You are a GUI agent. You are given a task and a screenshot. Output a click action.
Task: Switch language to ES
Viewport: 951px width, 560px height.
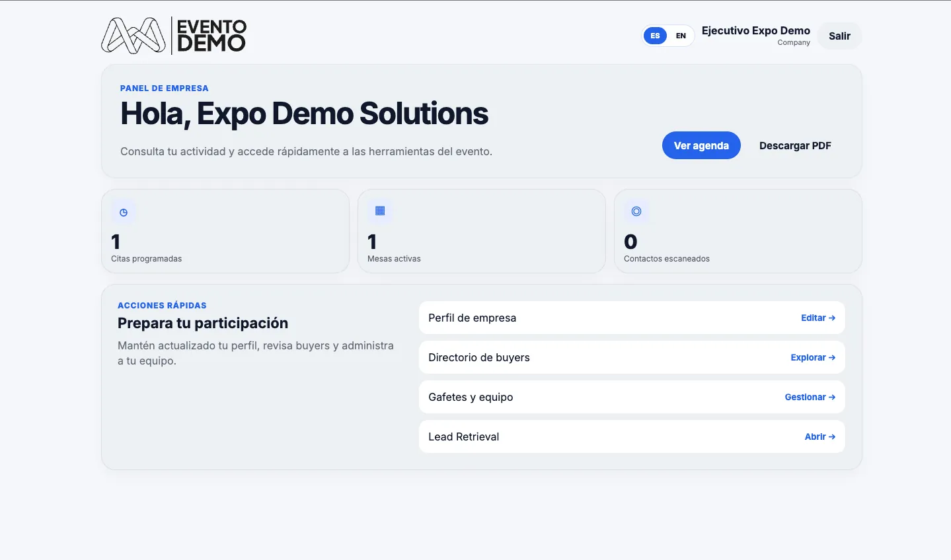pos(655,36)
